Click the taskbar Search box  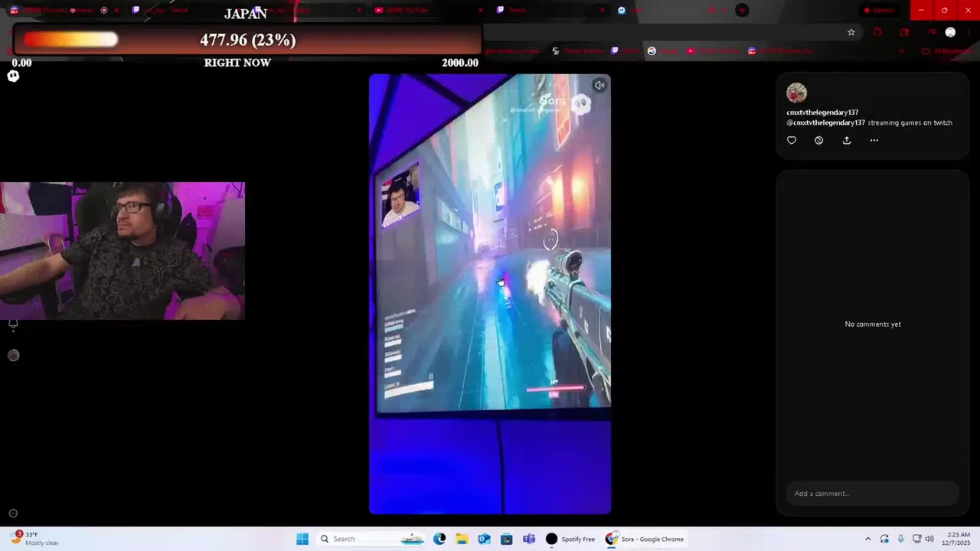373,539
